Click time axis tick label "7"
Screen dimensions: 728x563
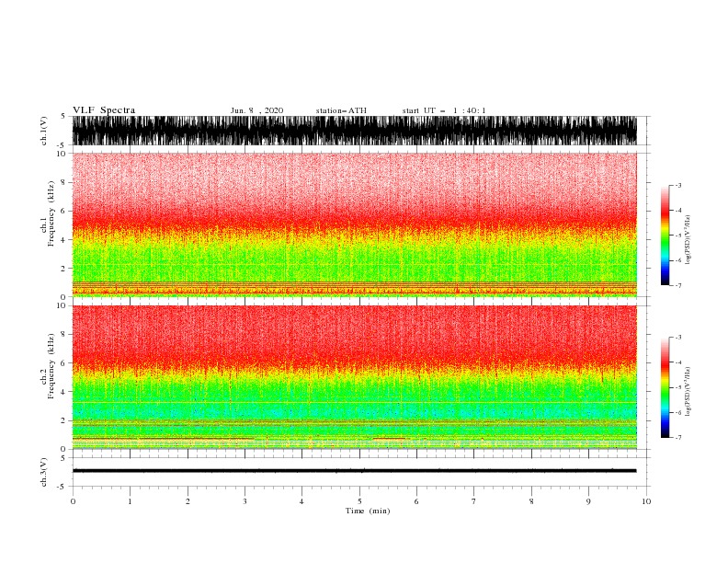[474, 501]
